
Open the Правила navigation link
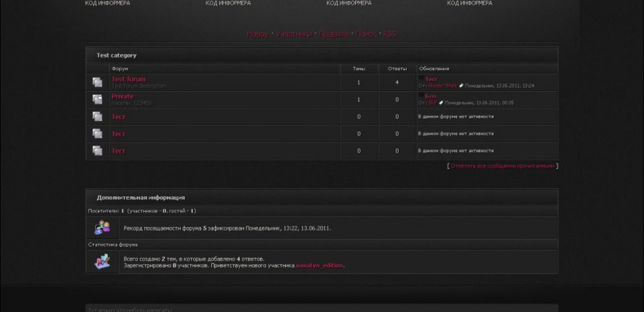[334, 34]
